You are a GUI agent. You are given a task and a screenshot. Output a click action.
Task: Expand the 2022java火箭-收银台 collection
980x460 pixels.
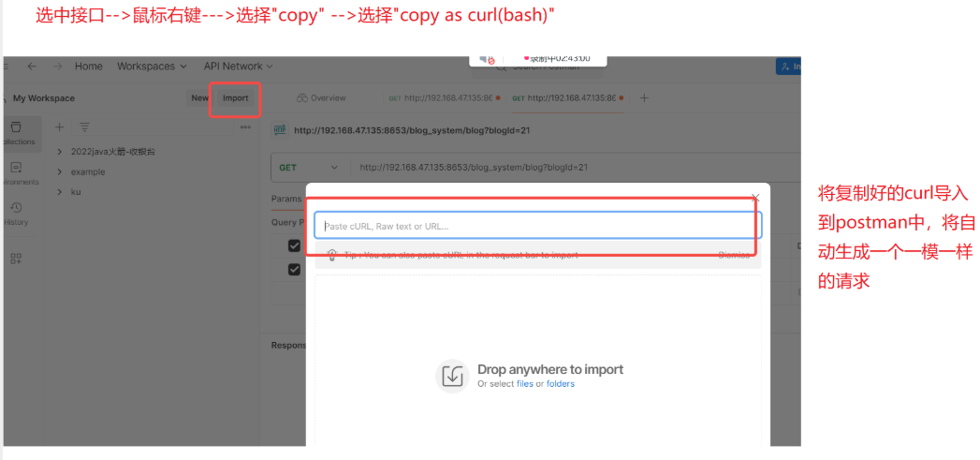pos(59,152)
